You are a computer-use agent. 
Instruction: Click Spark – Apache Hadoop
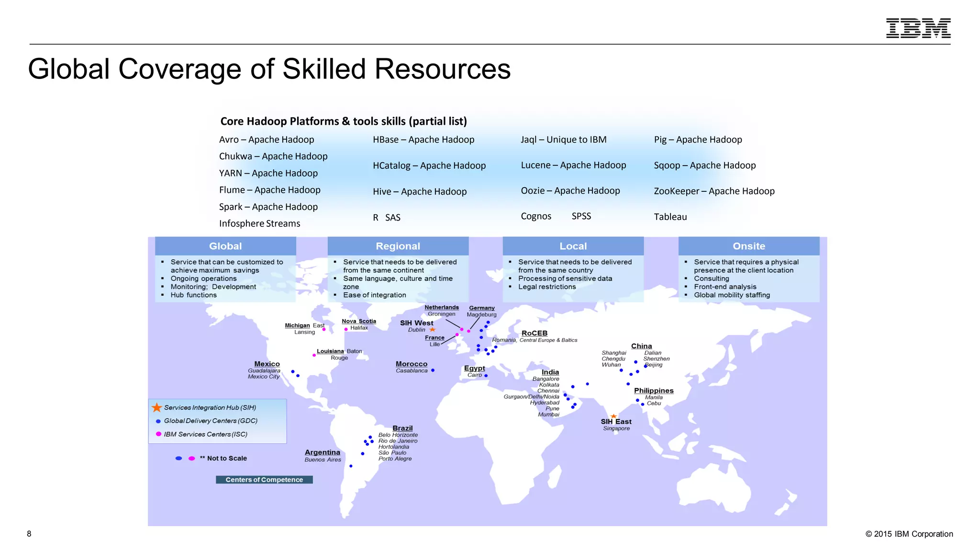268,207
